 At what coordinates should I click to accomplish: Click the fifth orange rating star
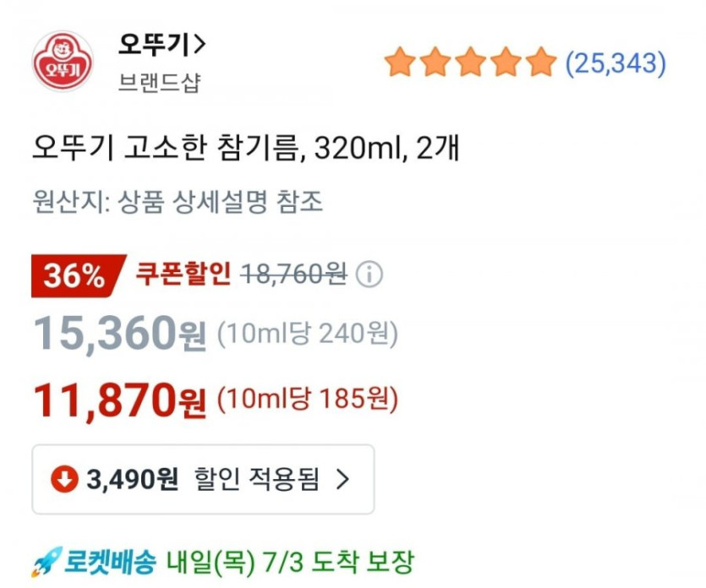(539, 63)
